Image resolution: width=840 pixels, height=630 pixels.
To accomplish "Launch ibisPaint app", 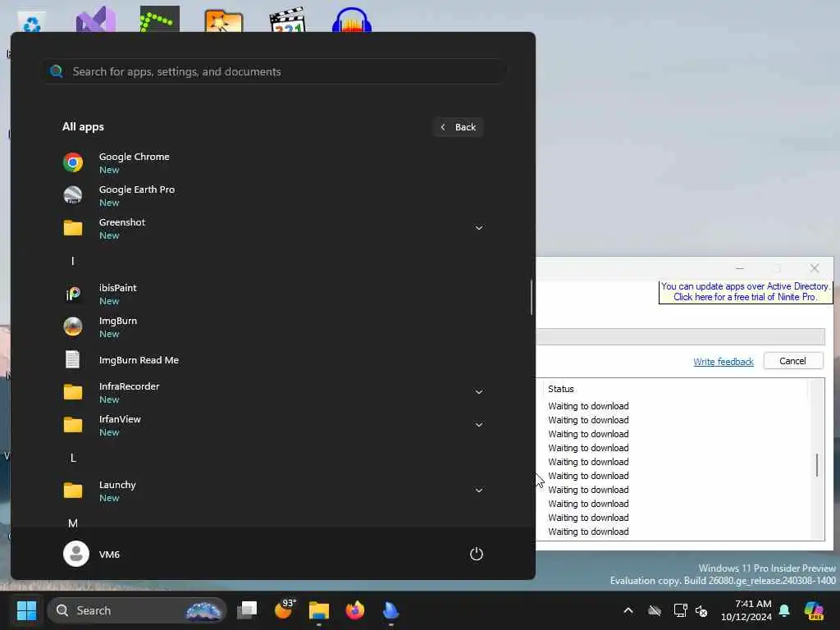I will (x=273, y=294).
